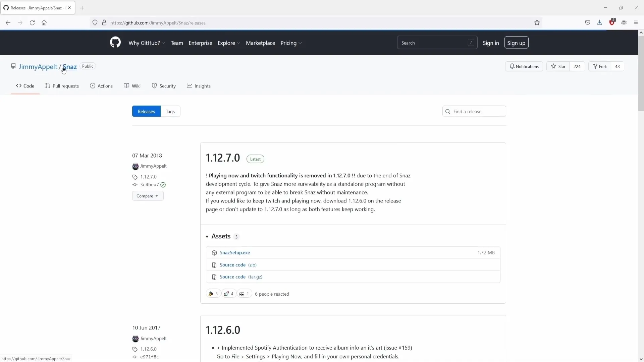The image size is (644, 362).
Task: Open the Firefox application menu
Action: (x=636, y=22)
